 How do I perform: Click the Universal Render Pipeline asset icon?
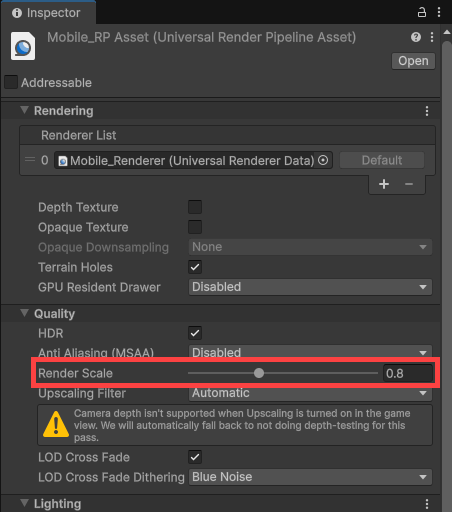23,46
